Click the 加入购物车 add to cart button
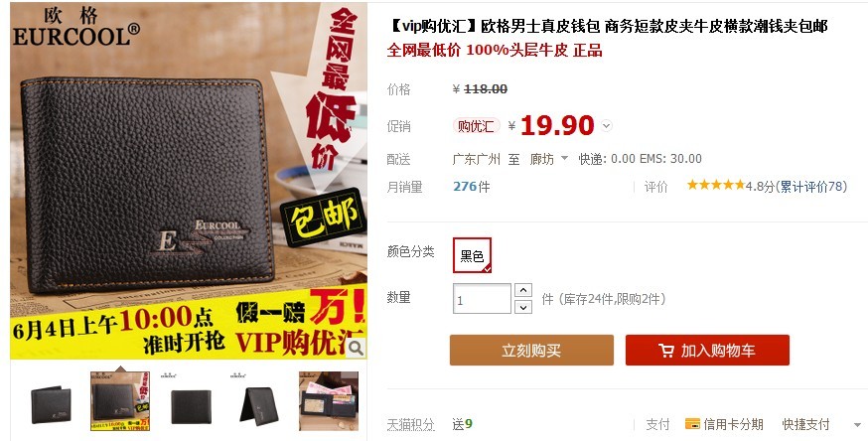 tap(707, 351)
